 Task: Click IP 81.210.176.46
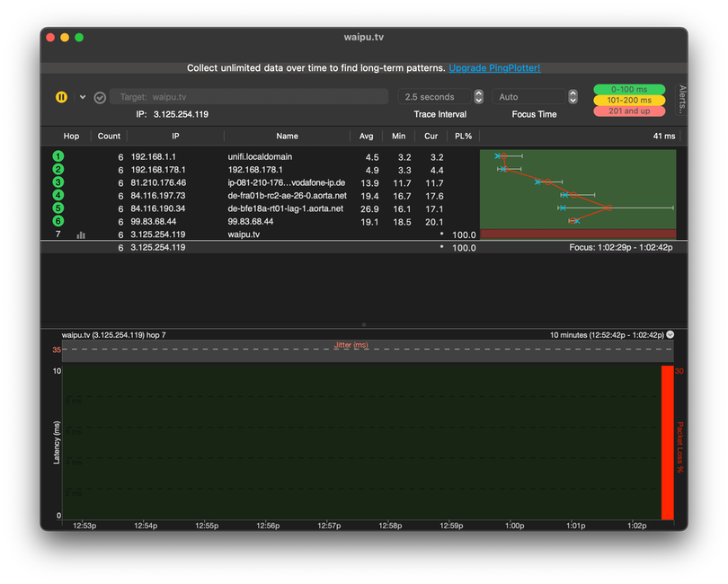click(158, 183)
